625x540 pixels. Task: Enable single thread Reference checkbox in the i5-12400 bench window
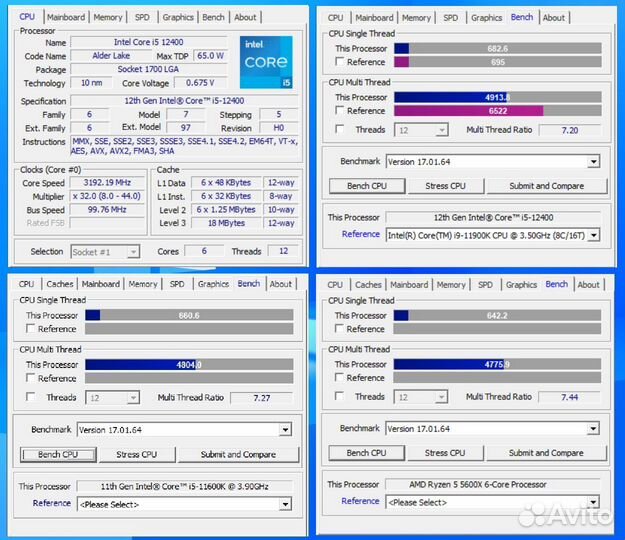pos(339,62)
